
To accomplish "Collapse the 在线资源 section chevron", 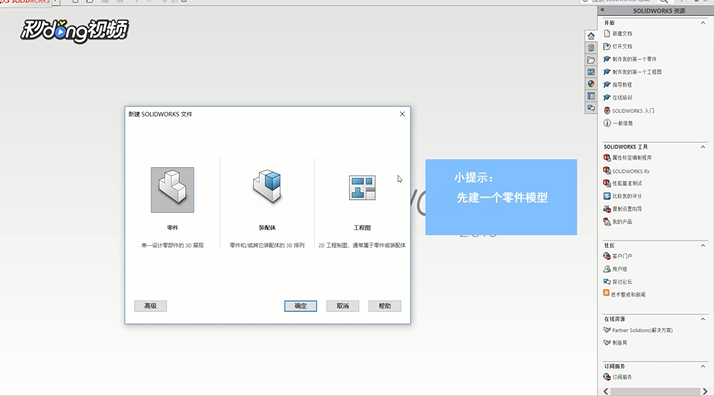I will 703,319.
